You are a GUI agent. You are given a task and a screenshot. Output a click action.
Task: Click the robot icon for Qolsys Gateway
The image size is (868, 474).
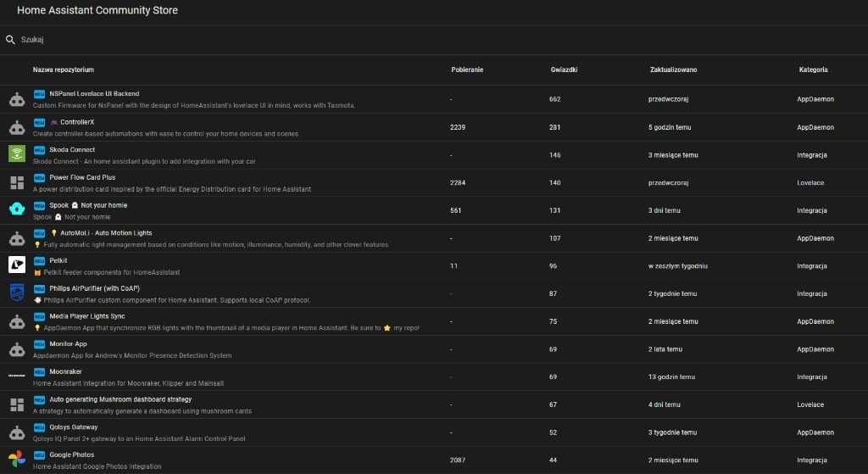17,432
